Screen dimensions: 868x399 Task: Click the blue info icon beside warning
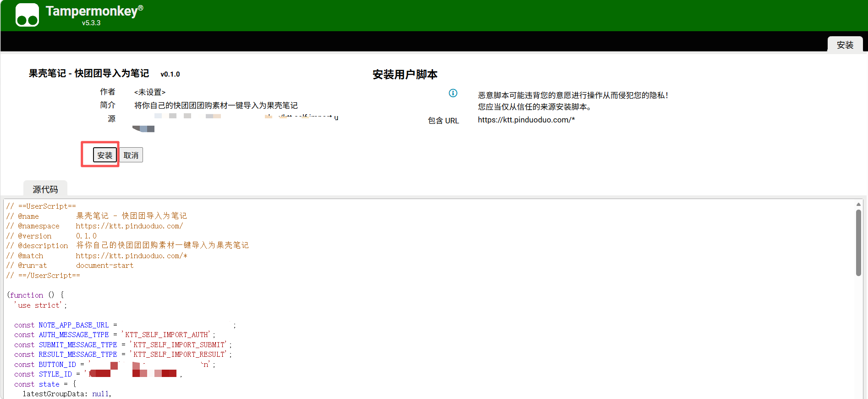453,93
